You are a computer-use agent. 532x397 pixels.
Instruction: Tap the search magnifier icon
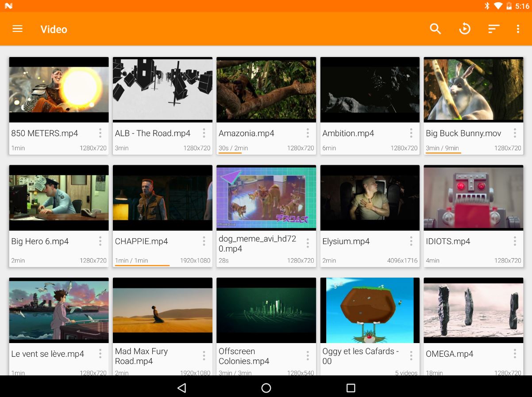coord(436,29)
